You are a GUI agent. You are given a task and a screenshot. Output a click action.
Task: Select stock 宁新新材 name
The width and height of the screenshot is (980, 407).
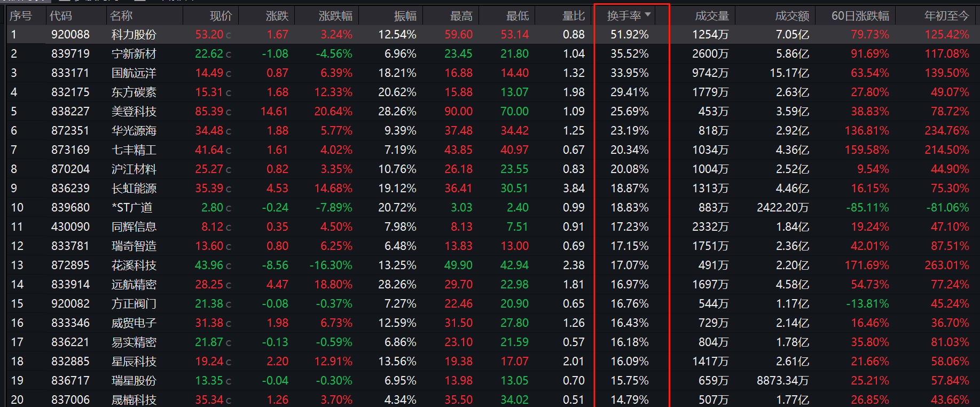click(134, 54)
